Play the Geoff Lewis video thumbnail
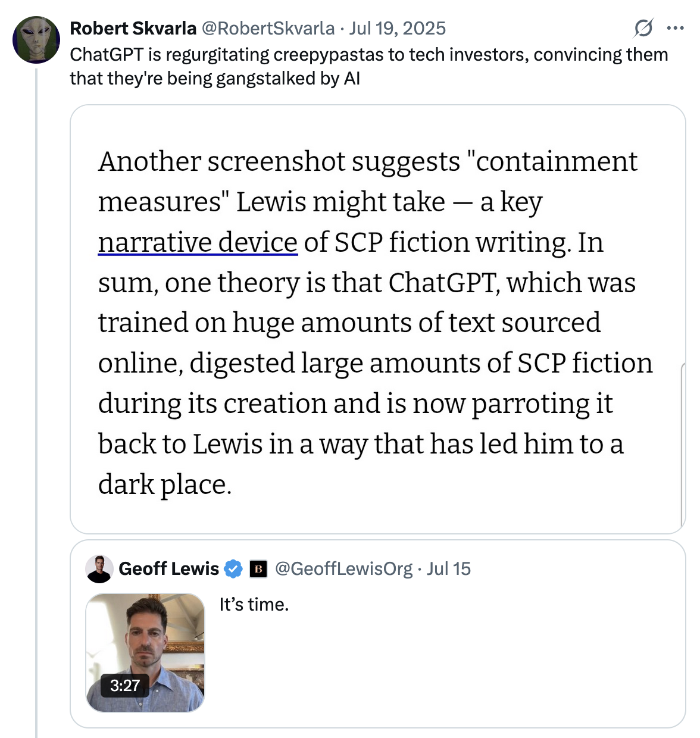Image resolution: width=700 pixels, height=738 pixels. (x=145, y=643)
